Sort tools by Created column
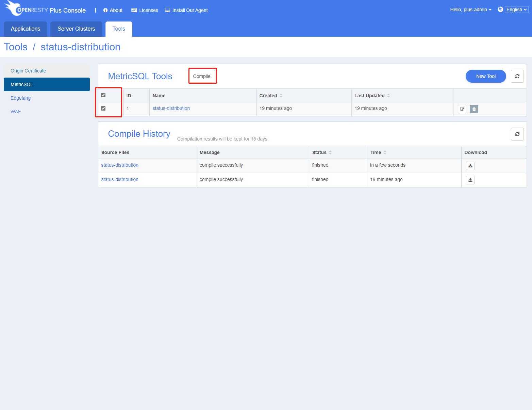This screenshot has width=532, height=410. (x=271, y=96)
